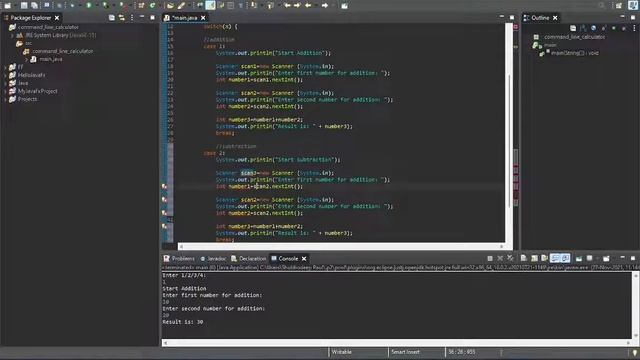
Task: Select the Console tab
Action: (x=288, y=258)
